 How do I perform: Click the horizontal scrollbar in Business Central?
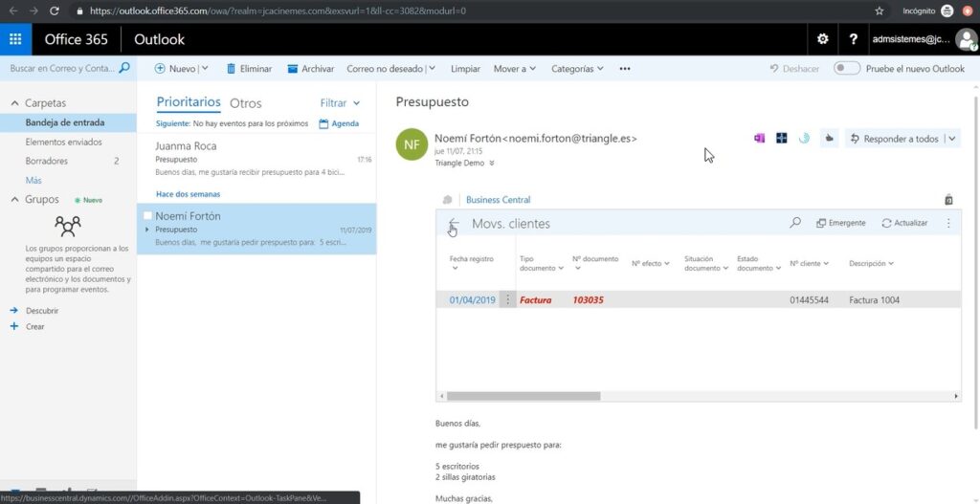coord(523,396)
